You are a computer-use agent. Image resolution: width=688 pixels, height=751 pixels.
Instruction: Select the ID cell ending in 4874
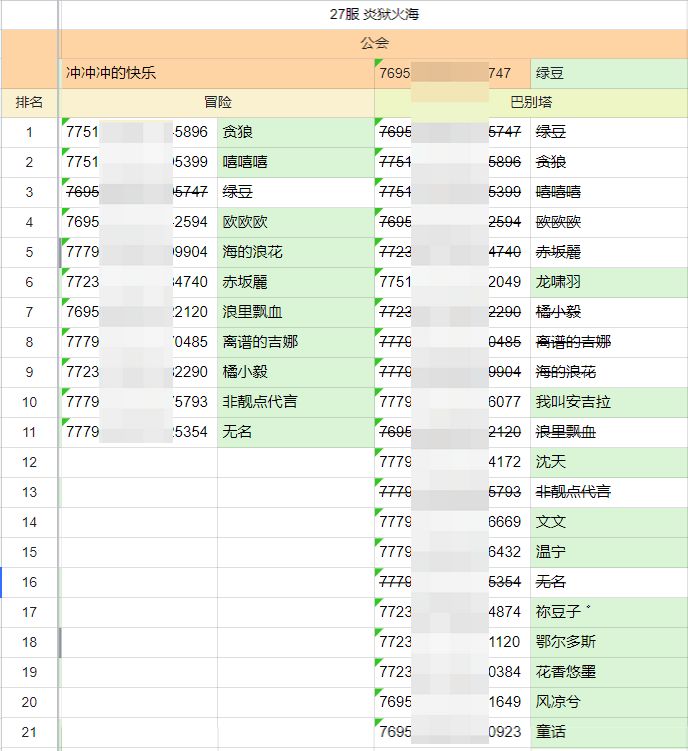coord(452,612)
